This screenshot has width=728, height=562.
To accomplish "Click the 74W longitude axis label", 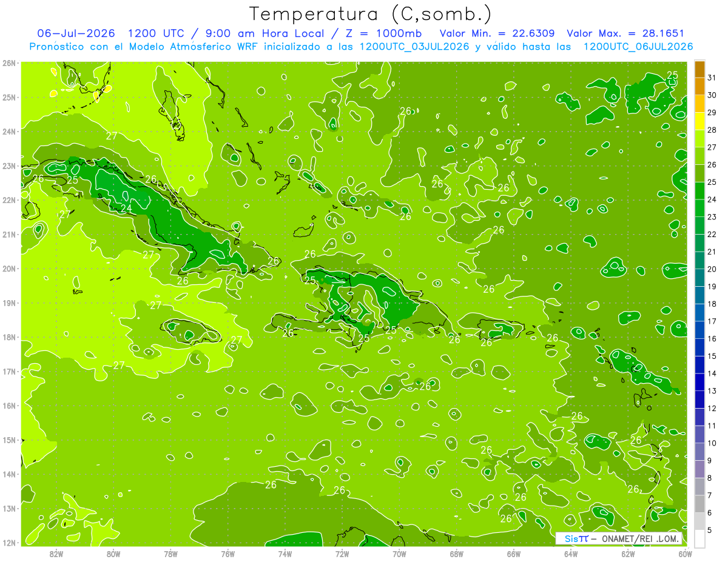I will click(x=285, y=554).
